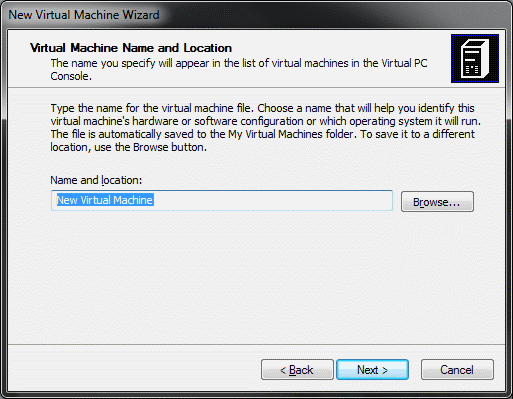Go to the next wizard step
Screen dimensions: 513x399
372,370
